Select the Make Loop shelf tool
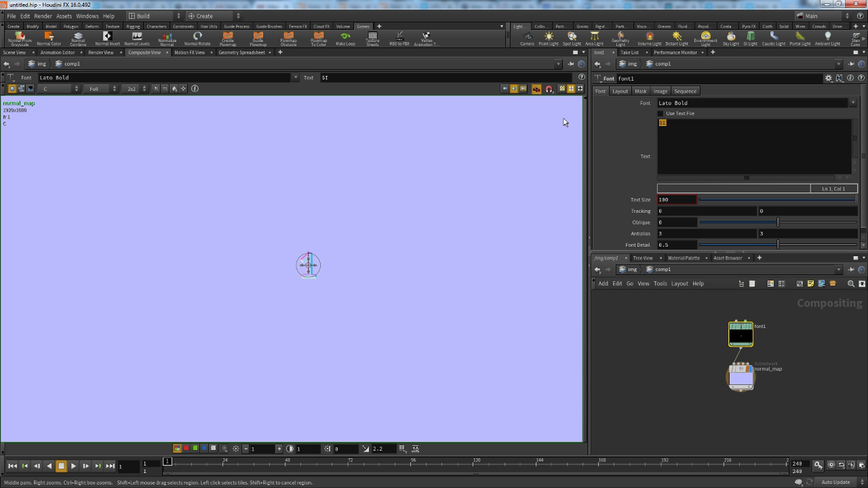868x488 pixels. [345, 39]
